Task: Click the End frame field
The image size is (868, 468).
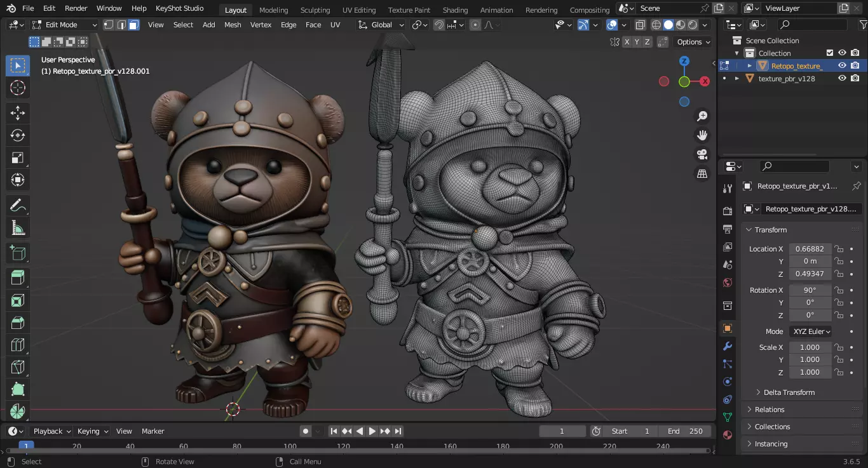Action: click(686, 431)
